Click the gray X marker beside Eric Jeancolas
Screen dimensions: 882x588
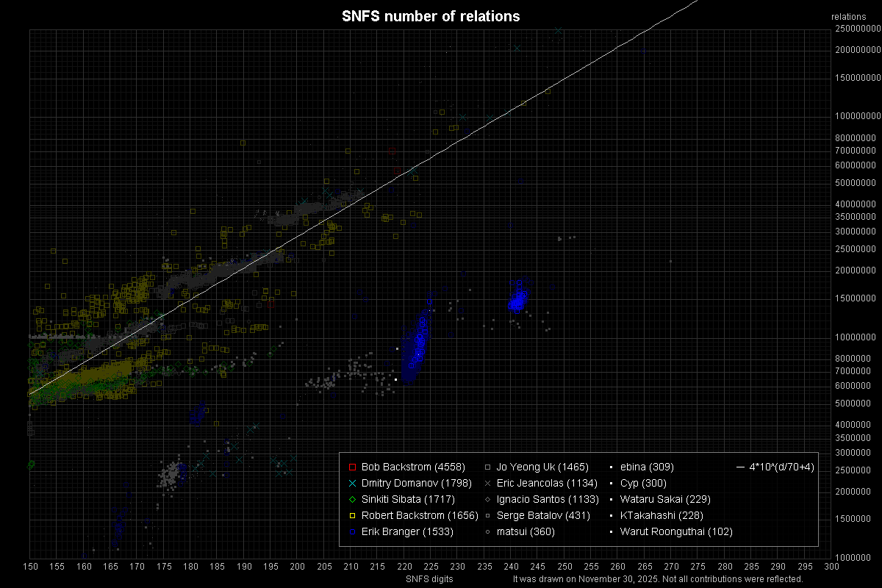tap(487, 483)
